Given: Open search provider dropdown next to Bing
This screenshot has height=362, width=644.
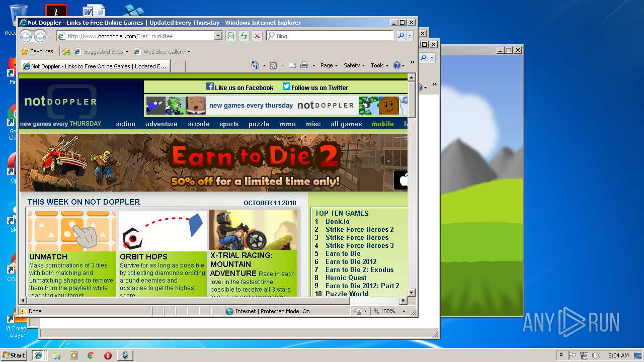Looking at the screenshot, I should click(x=410, y=36).
